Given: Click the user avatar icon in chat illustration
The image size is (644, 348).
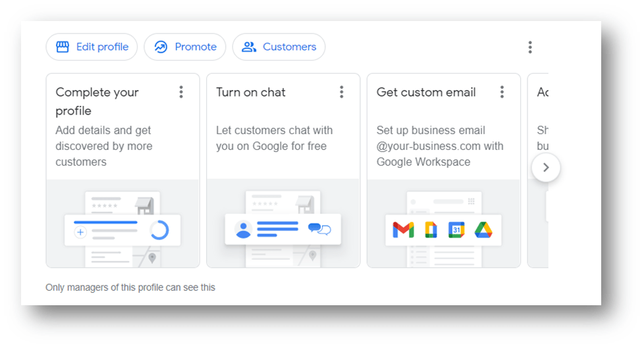Looking at the screenshot, I should tap(243, 230).
